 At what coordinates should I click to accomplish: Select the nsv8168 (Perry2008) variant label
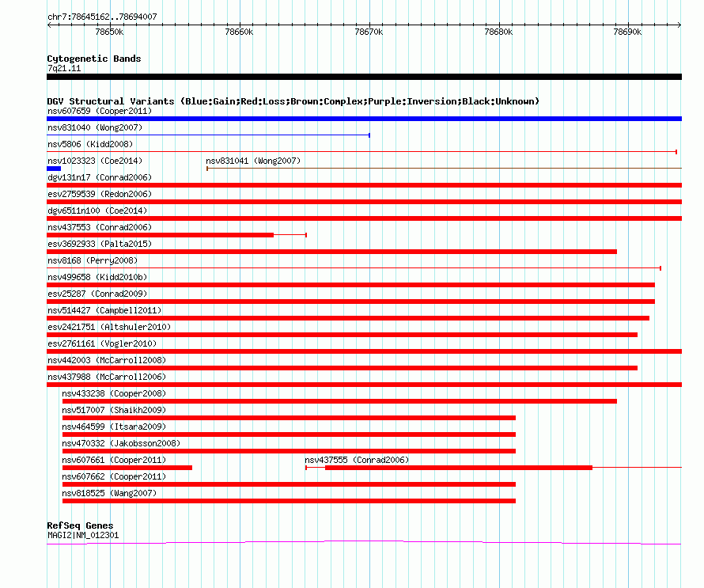click(x=93, y=260)
